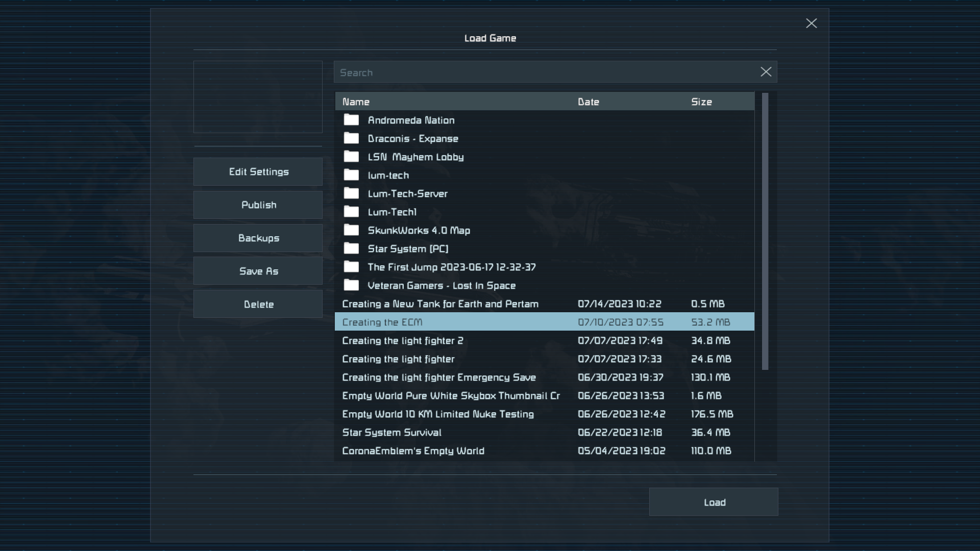Click the Save As button
Screen dimensions: 980x551
click(x=258, y=271)
